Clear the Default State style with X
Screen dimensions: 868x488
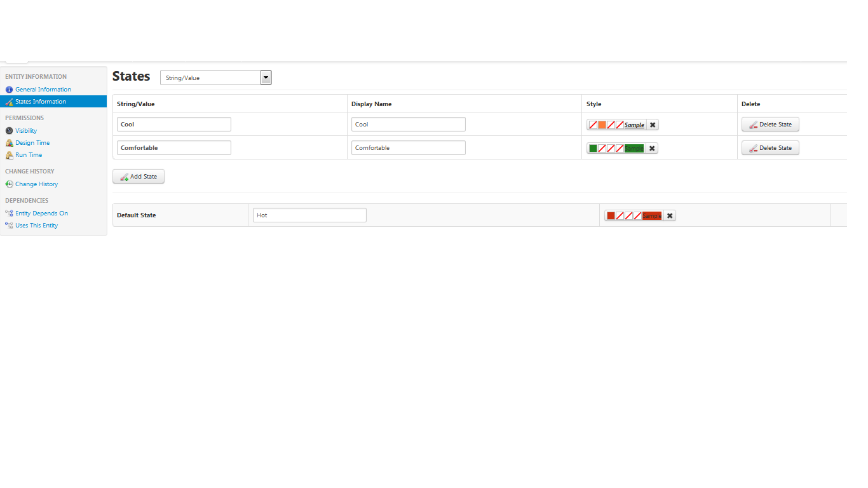670,216
